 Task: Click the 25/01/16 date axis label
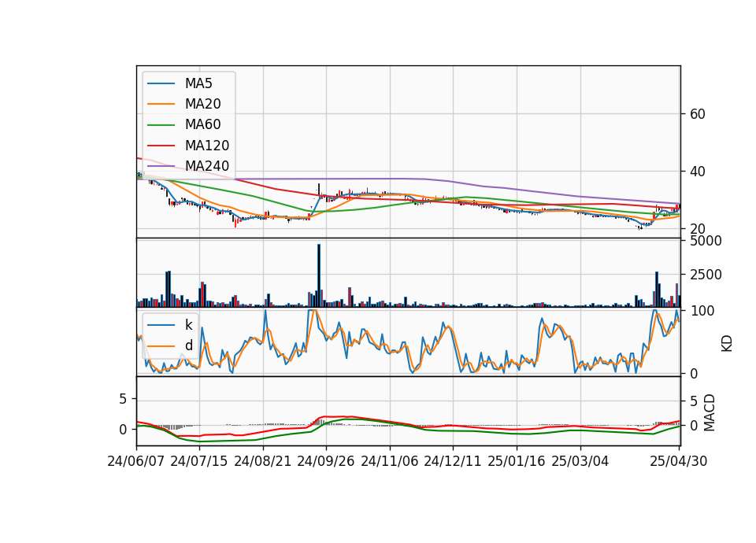[517, 461]
